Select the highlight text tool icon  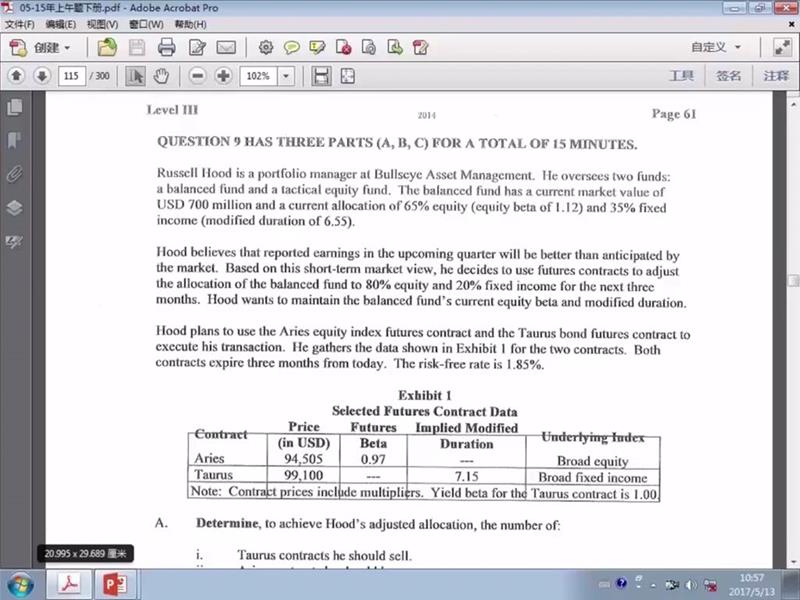click(x=317, y=48)
